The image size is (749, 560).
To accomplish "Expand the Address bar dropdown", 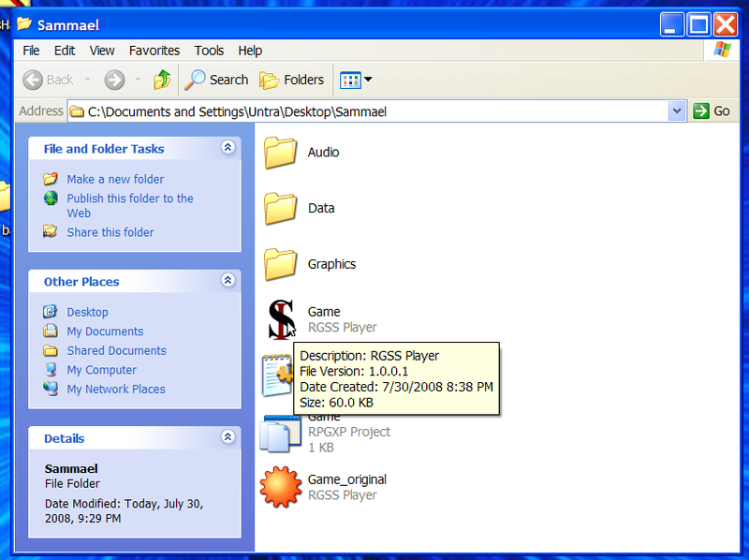I will [676, 111].
